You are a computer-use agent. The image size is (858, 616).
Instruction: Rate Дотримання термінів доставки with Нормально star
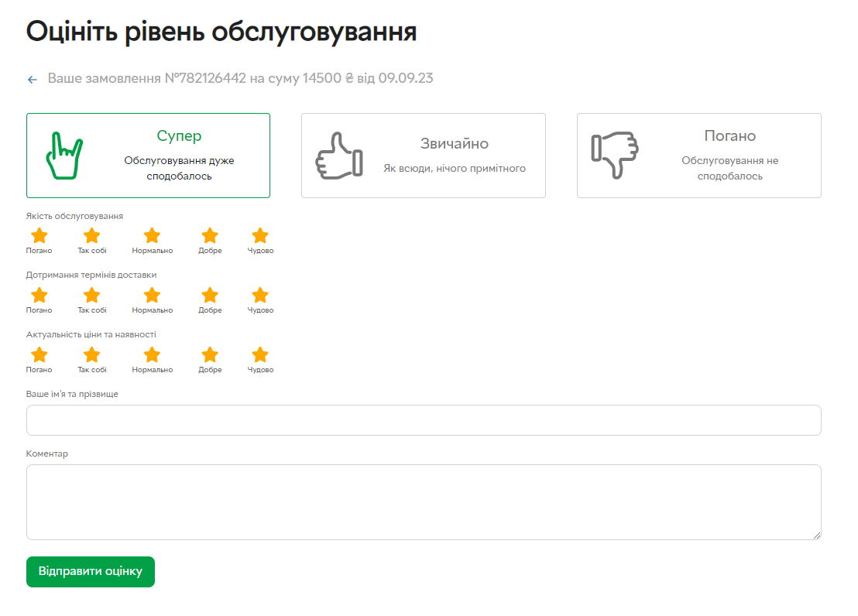[x=153, y=296]
